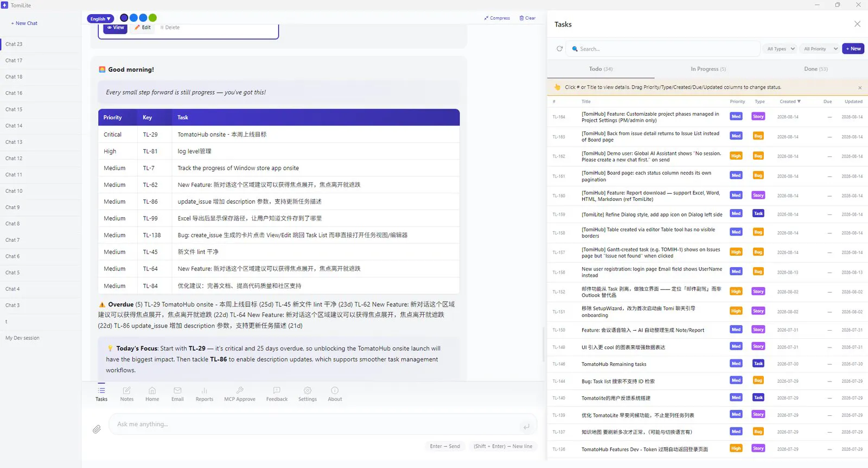
Task: Click the Compress chat button
Action: 497,18
